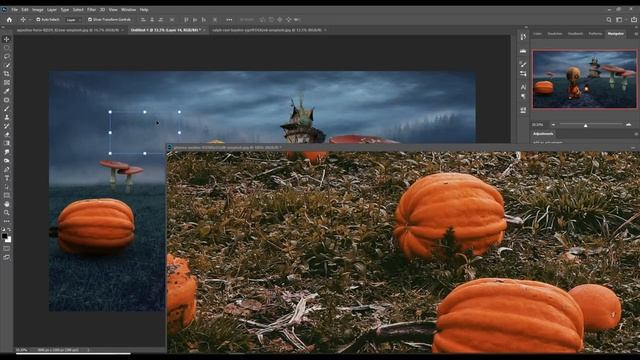The image size is (640, 360).
Task: Select the Move tool in toolbar
Action: (7, 39)
